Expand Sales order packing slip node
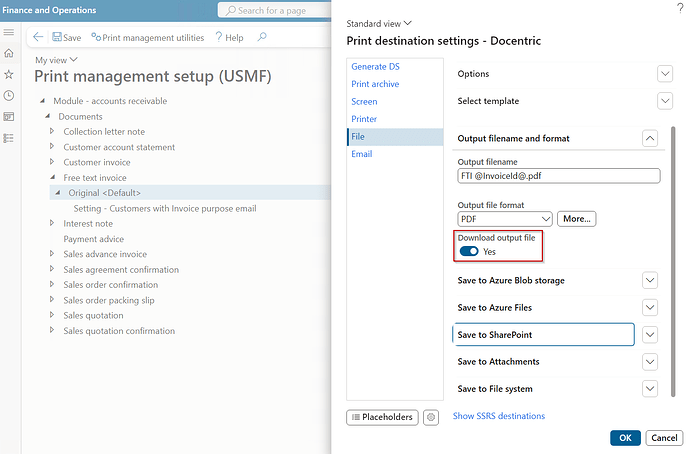Screen dimensions: 690x454 [52, 300]
